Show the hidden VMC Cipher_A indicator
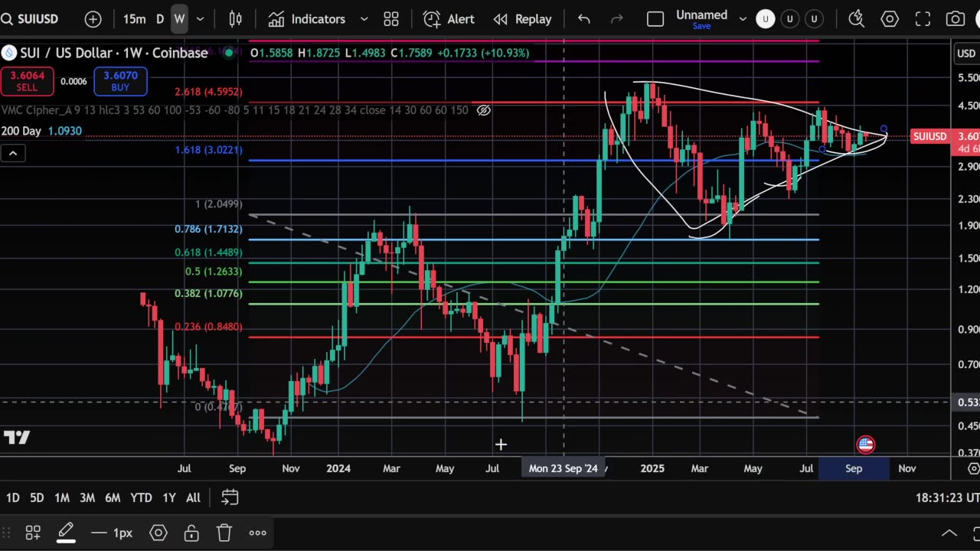980x551 pixels. pyautogui.click(x=484, y=110)
